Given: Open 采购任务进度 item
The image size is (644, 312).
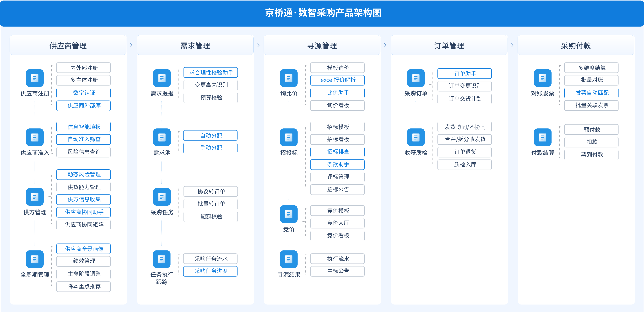Looking at the screenshot, I should point(211,271).
